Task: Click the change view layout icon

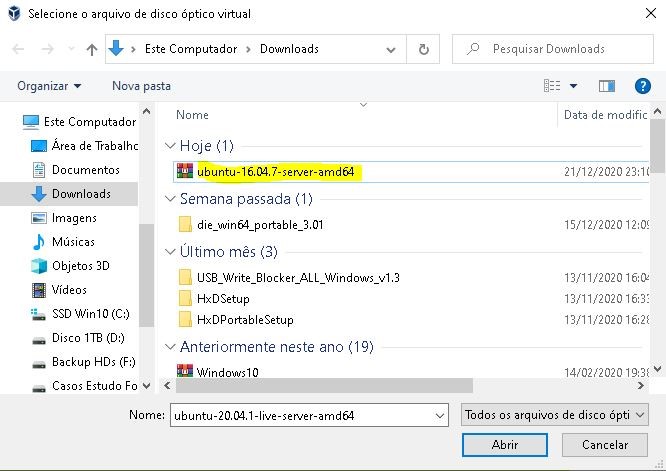Action: 549,86
